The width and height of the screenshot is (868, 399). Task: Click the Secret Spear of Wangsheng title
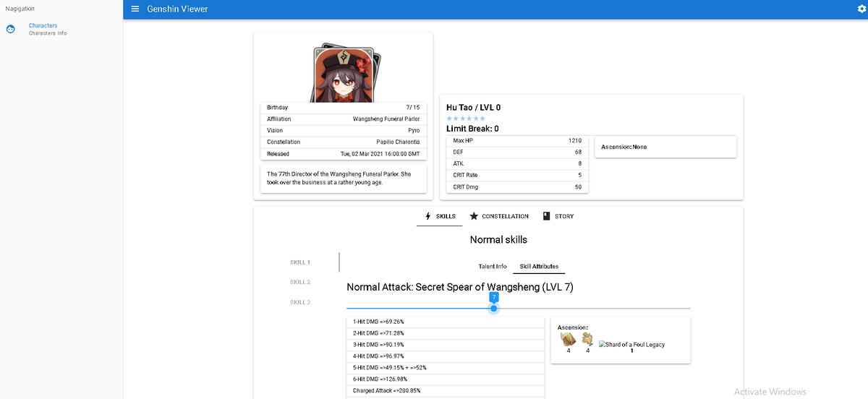(x=460, y=287)
